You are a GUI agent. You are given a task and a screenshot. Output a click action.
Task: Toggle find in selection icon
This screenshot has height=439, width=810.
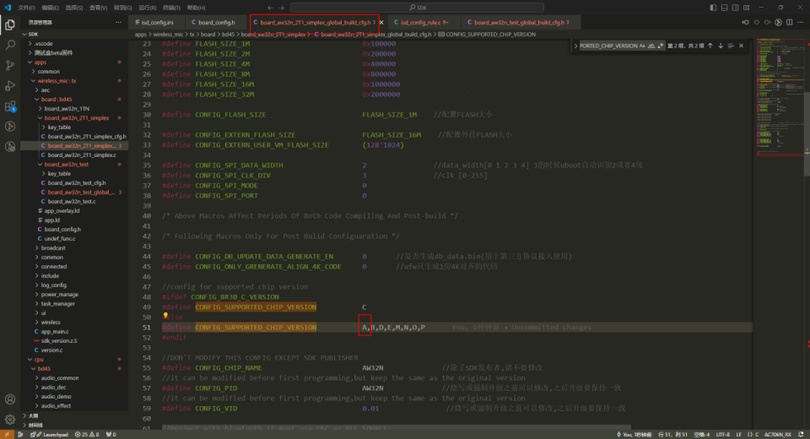(x=730, y=45)
